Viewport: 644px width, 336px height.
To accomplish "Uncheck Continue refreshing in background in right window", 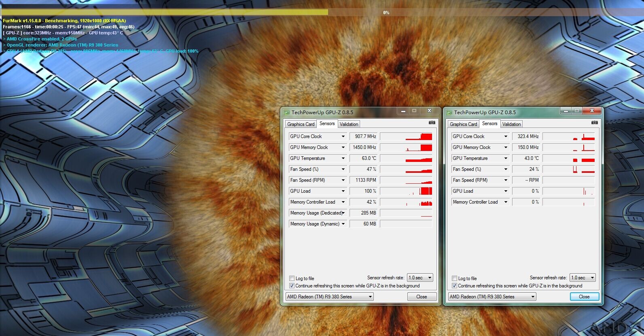I will point(454,286).
